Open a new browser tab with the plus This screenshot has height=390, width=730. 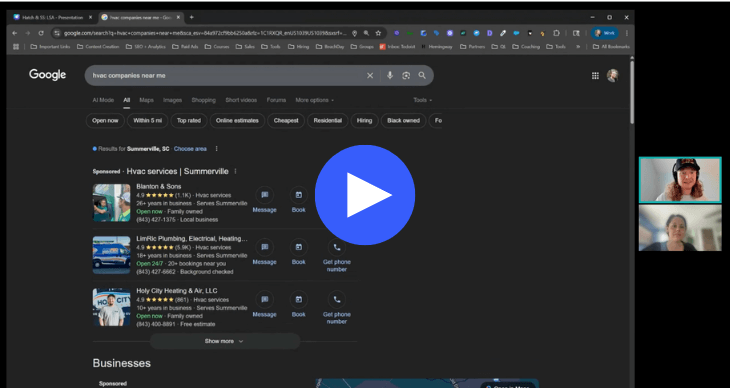pos(191,17)
